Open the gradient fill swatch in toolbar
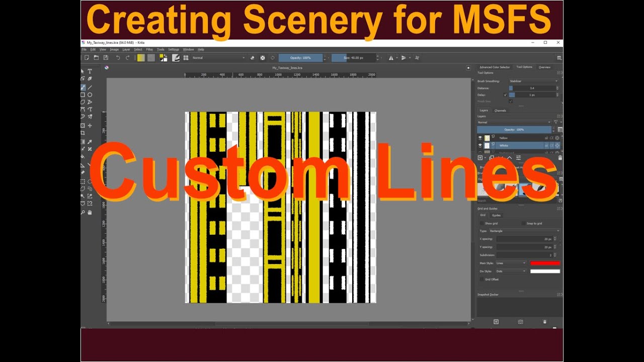The image size is (644, 362). pos(141,58)
